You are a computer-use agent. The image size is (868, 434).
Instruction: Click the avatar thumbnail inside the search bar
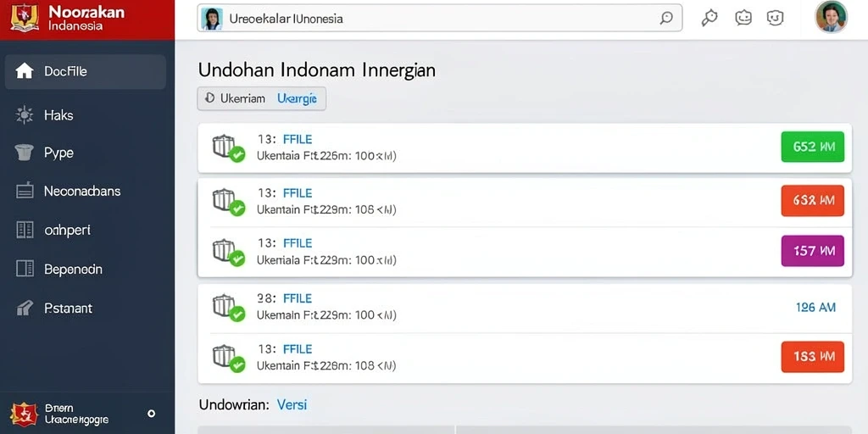[x=211, y=19]
